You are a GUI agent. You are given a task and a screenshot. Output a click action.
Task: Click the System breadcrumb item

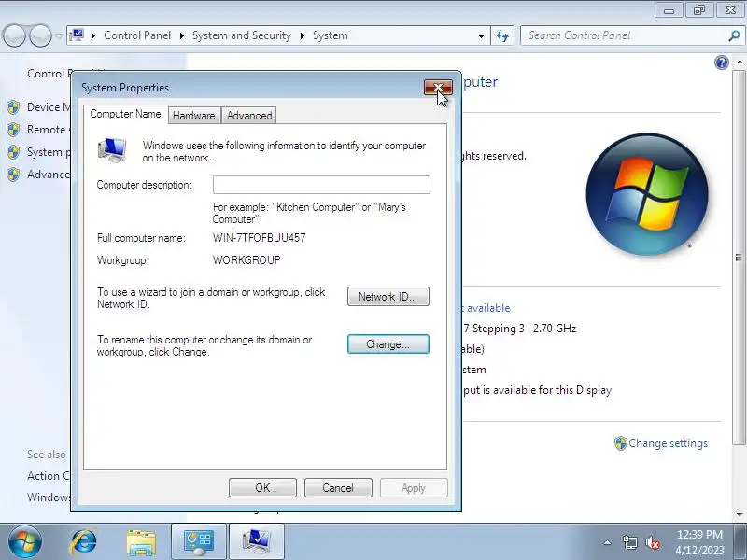coord(331,35)
